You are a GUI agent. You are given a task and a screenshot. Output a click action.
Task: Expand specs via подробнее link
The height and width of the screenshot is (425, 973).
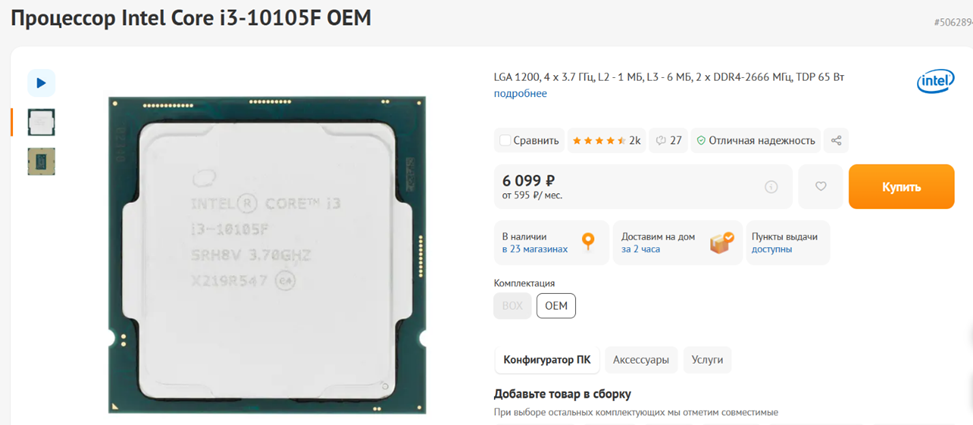(x=521, y=94)
